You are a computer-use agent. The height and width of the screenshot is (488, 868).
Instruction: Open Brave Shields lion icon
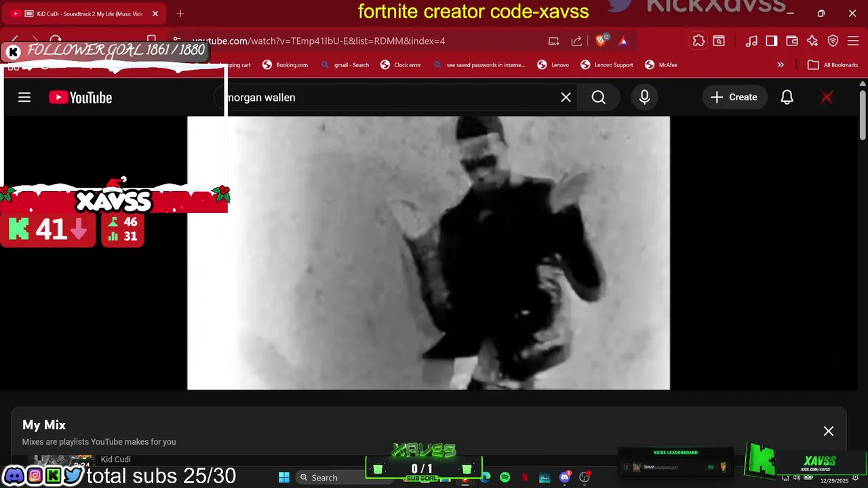601,41
